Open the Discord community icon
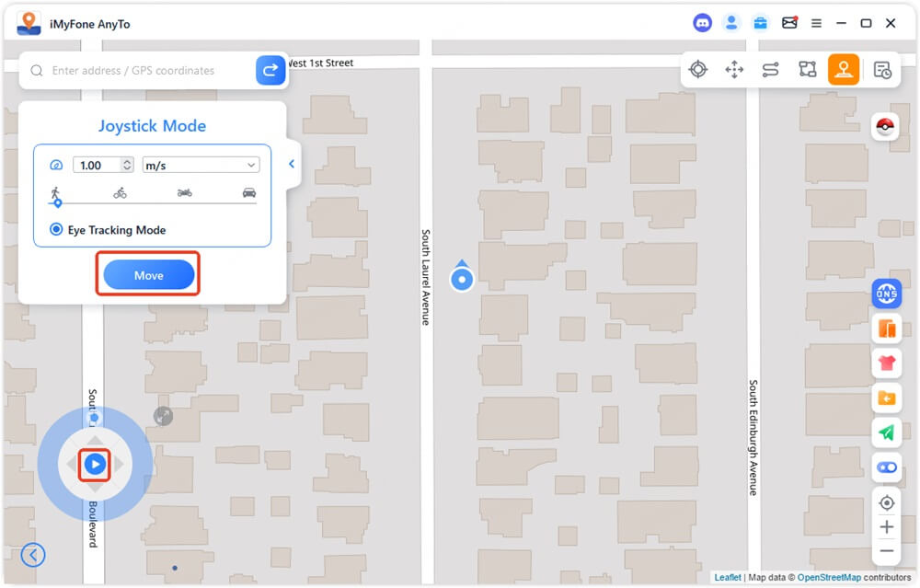Image resolution: width=920 pixels, height=588 pixels. pos(702,23)
